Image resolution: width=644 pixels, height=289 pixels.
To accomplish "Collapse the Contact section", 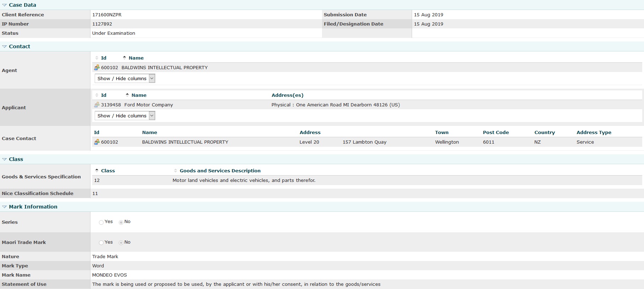I will 5,46.
